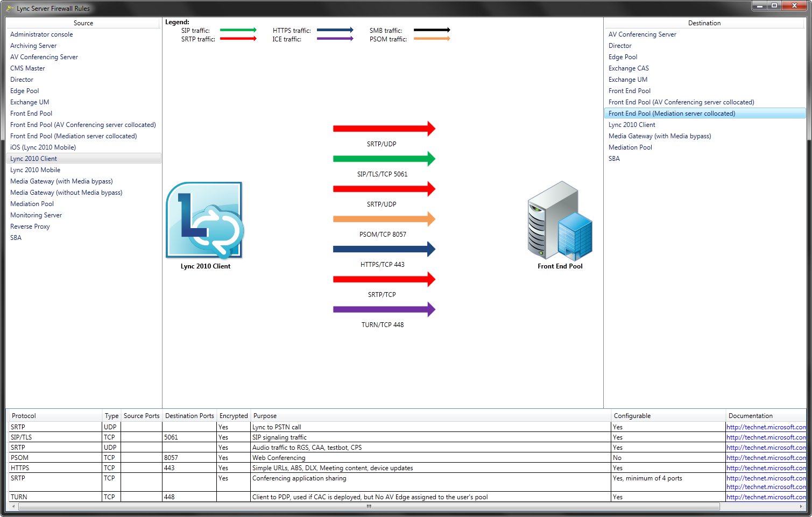The image size is (812, 517).
Task: Click the Front End Pool server icon
Action: [x=560, y=220]
